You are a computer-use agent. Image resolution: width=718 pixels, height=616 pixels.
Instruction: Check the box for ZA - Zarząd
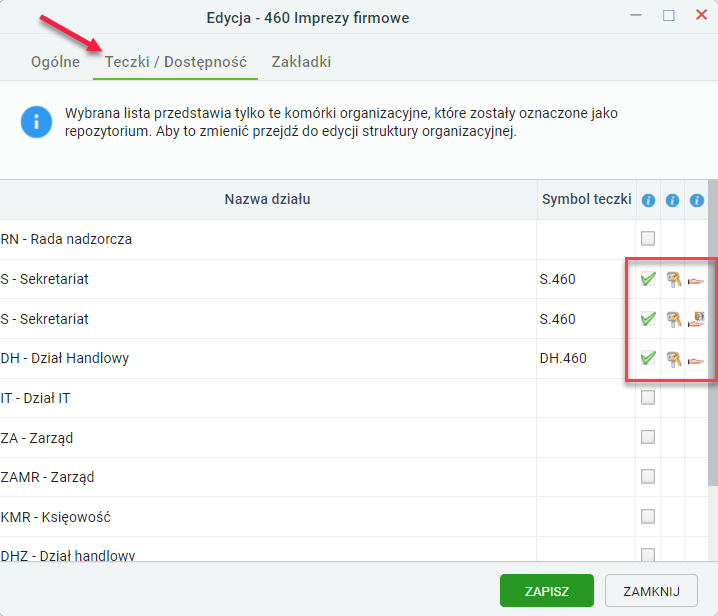click(647, 437)
